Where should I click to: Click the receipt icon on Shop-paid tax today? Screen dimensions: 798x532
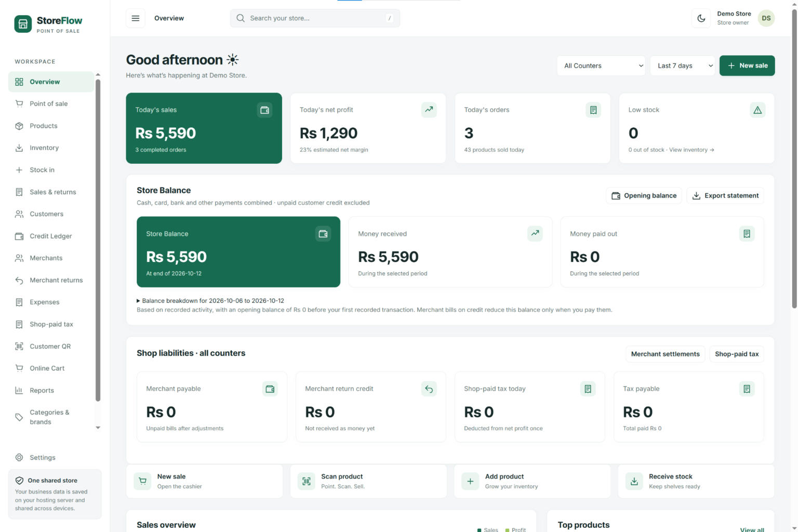point(588,389)
